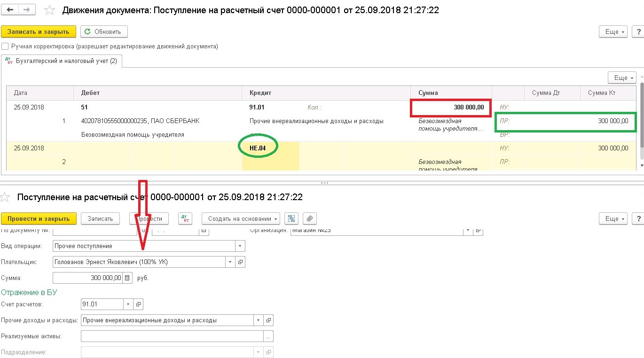This screenshot has height=358, width=644.
Task: Expand the Счет расчетов dropdown arrow
Action: (x=128, y=304)
